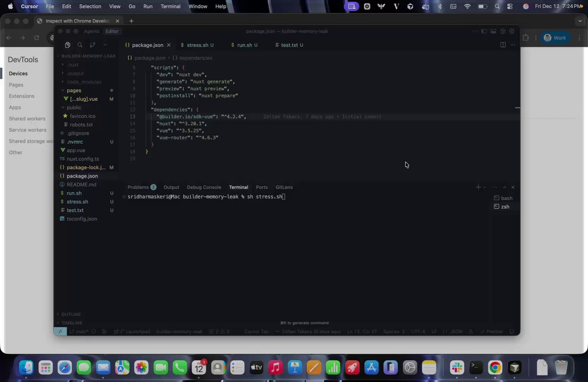Viewport: 588px width, 382px height.
Task: Open the Output panel tab
Action: point(171,187)
